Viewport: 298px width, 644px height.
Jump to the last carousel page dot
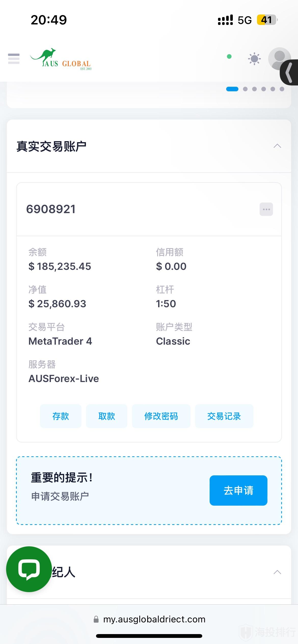[282, 89]
